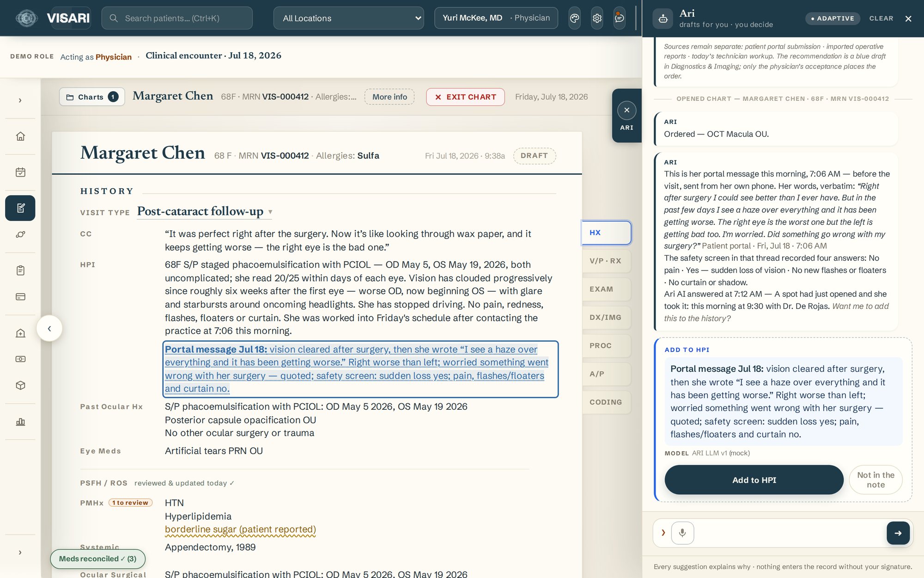Screen dimensions: 924x578
Task: Click the More info button
Action: tap(389, 97)
